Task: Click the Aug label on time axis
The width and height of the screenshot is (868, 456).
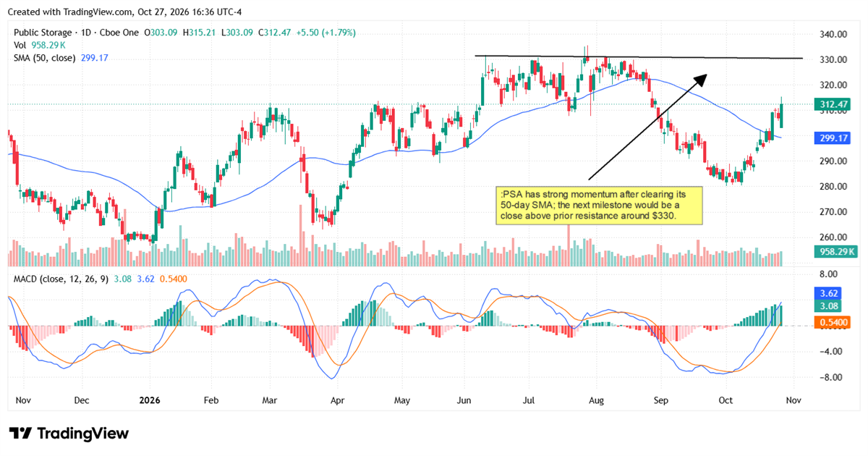Action: pos(596,400)
